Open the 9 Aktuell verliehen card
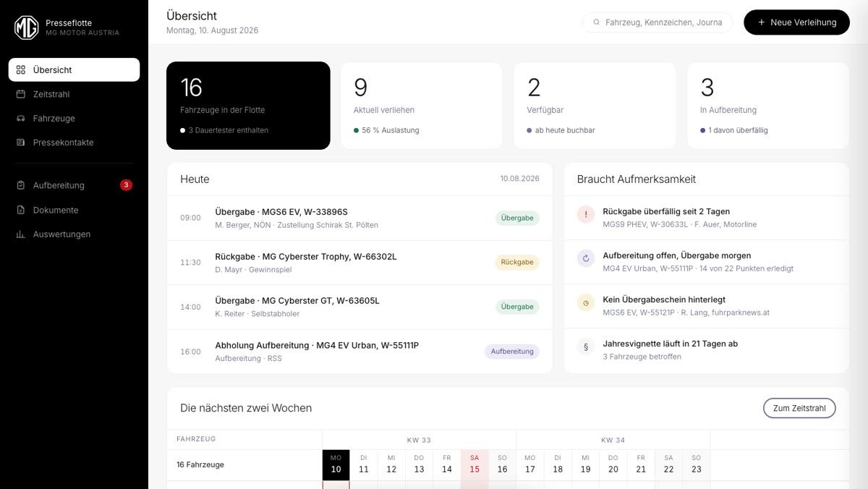Screen dimensions: 868x489 422,106
